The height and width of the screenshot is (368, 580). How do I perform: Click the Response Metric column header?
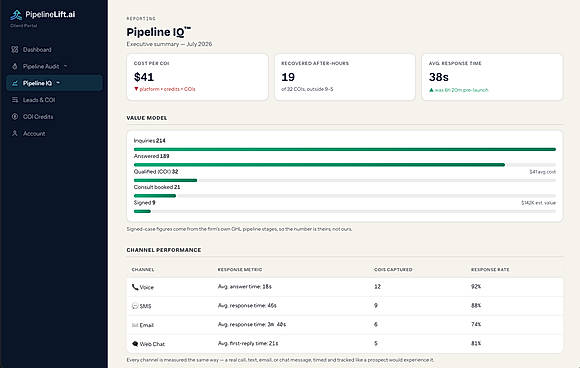tap(240, 270)
